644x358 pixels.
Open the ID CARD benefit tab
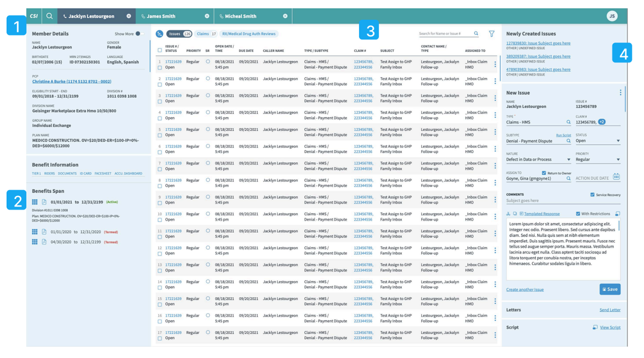(86, 173)
